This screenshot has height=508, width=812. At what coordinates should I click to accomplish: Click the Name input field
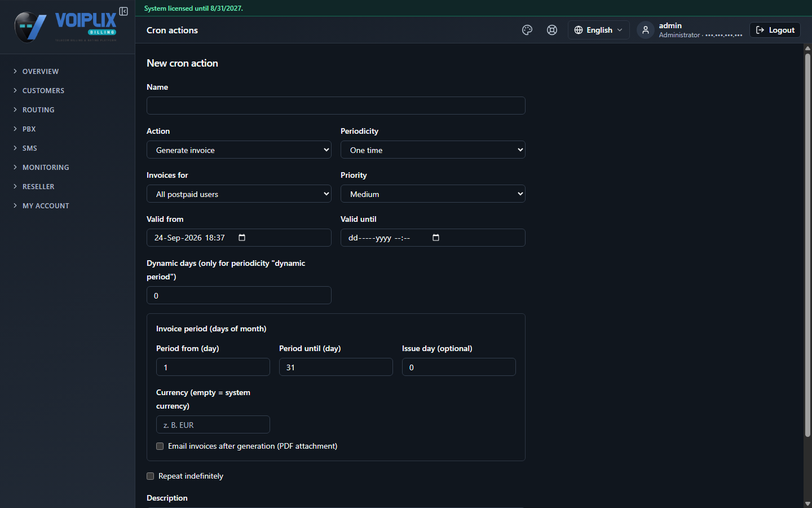pos(336,106)
